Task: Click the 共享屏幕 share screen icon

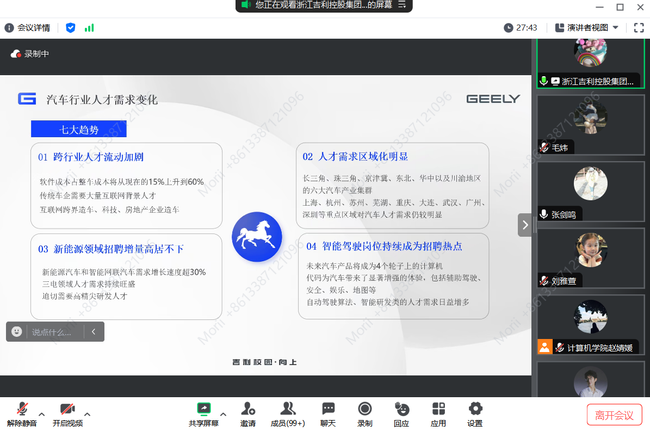Action: pyautogui.click(x=204, y=411)
